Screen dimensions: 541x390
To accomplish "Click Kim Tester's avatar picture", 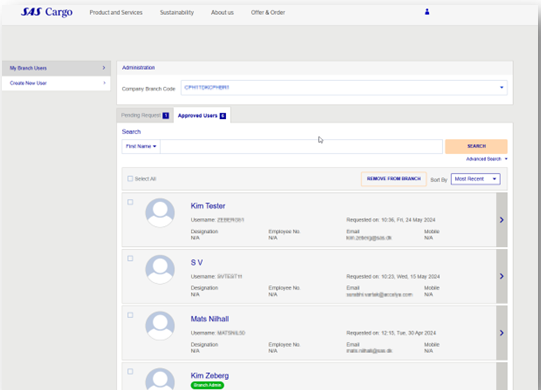I will (x=160, y=213).
